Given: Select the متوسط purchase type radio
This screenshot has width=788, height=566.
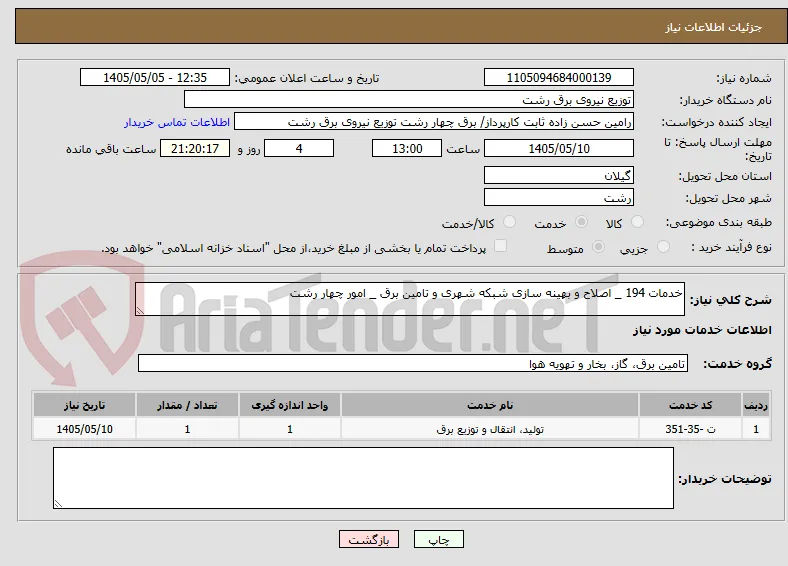Looking at the screenshot, I should point(598,246).
